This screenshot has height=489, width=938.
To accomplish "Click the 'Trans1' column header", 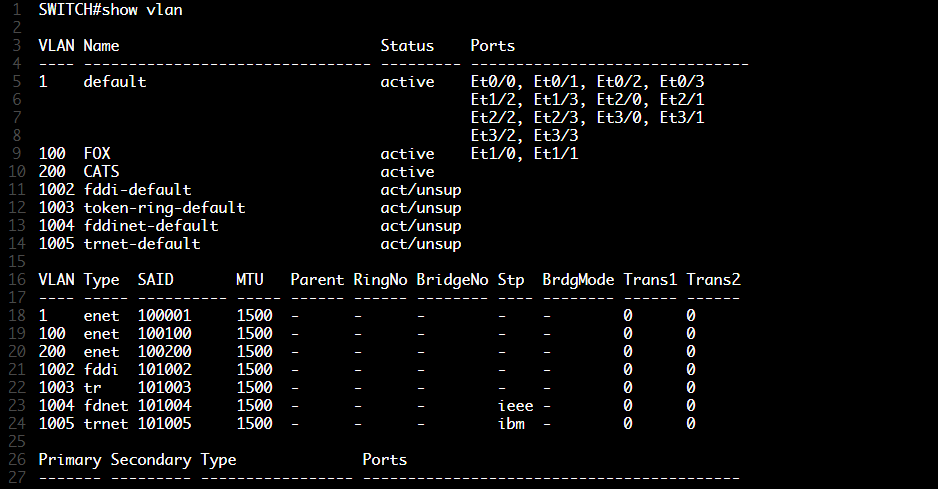I will 650,280.
